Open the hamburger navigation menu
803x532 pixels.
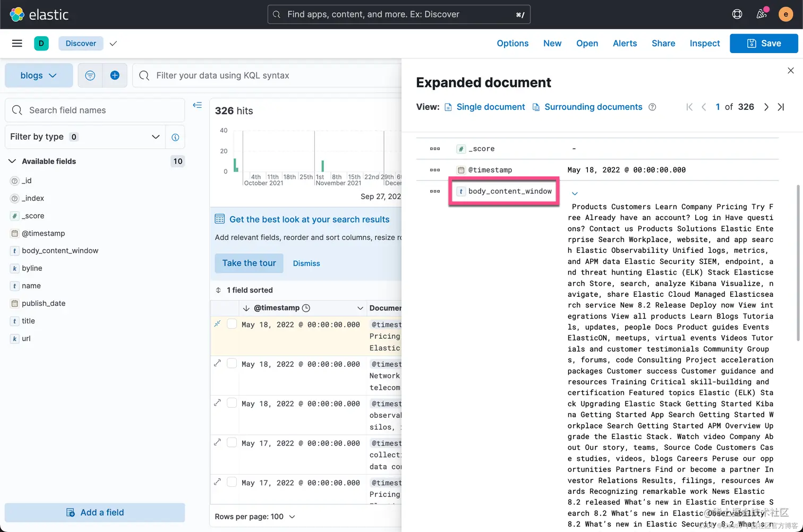(17, 44)
